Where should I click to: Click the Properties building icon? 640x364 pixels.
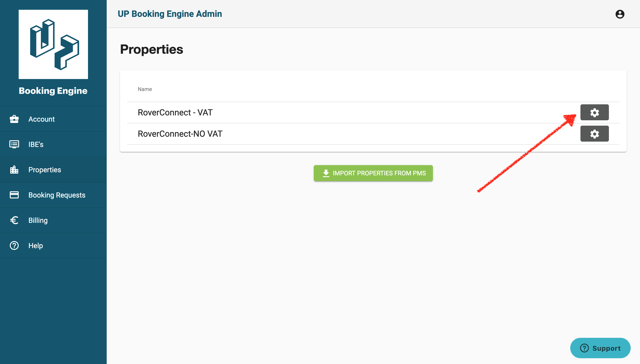click(14, 170)
